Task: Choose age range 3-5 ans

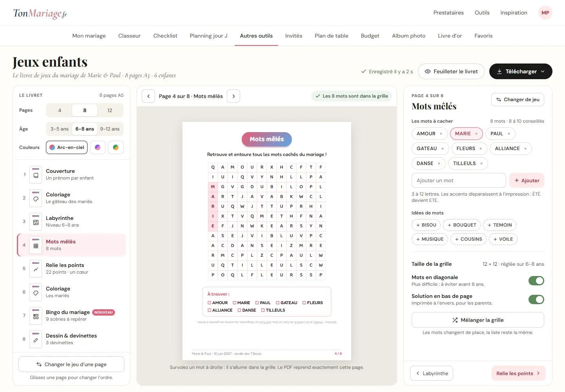Action: 60,129
